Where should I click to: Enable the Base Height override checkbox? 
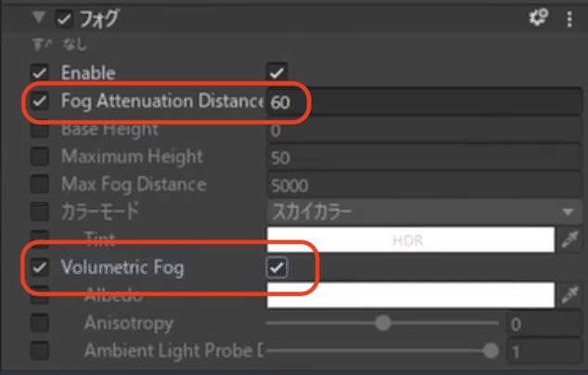pos(39,130)
